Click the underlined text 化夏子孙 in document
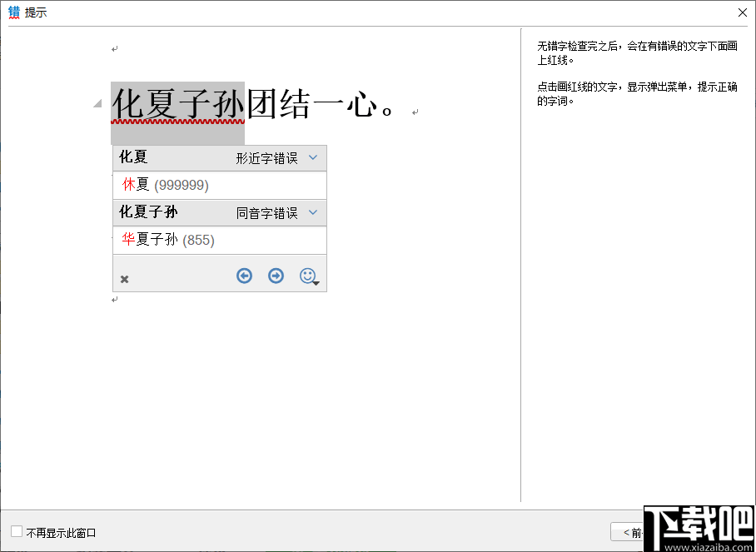Viewport: 756px width, 552px height. [x=178, y=104]
